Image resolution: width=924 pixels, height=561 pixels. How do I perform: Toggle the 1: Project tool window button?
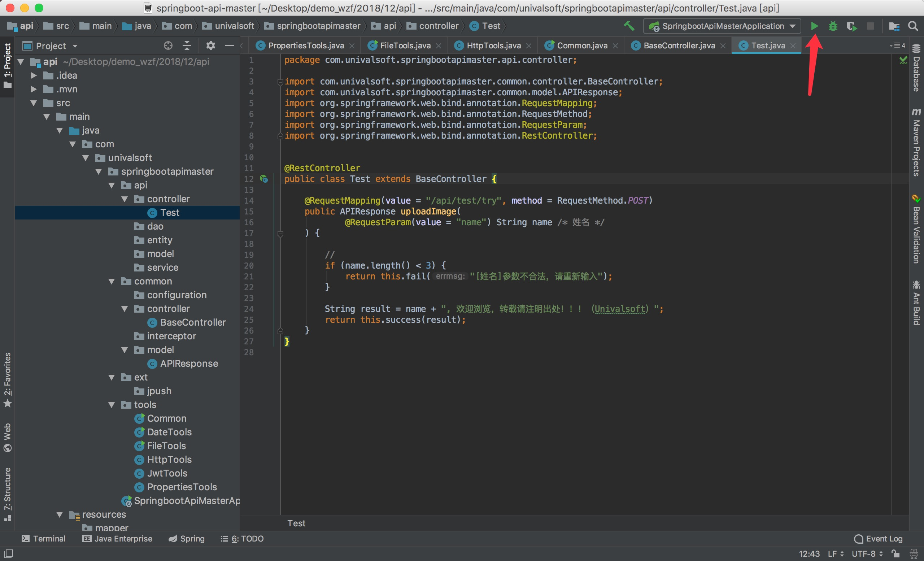[x=8, y=66]
